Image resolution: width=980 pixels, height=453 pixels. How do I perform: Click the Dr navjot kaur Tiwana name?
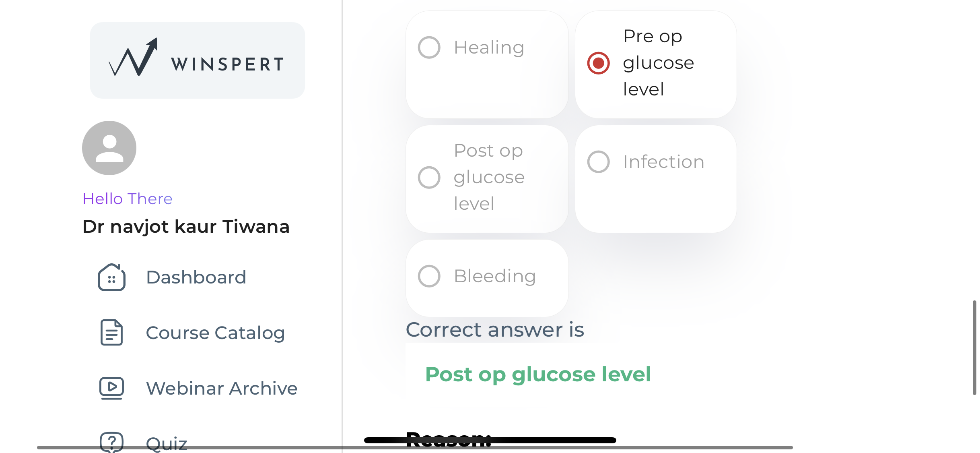(x=186, y=227)
